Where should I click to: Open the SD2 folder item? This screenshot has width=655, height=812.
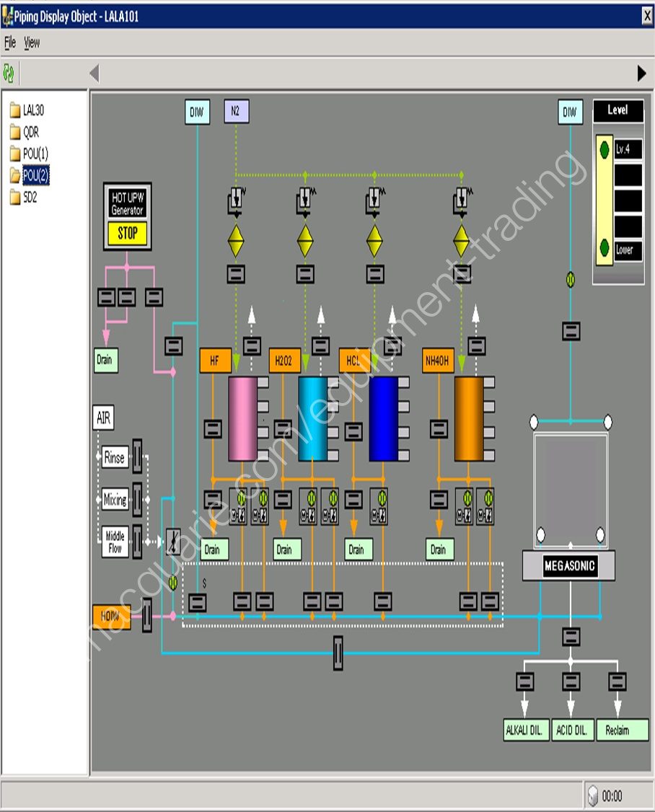point(30,197)
